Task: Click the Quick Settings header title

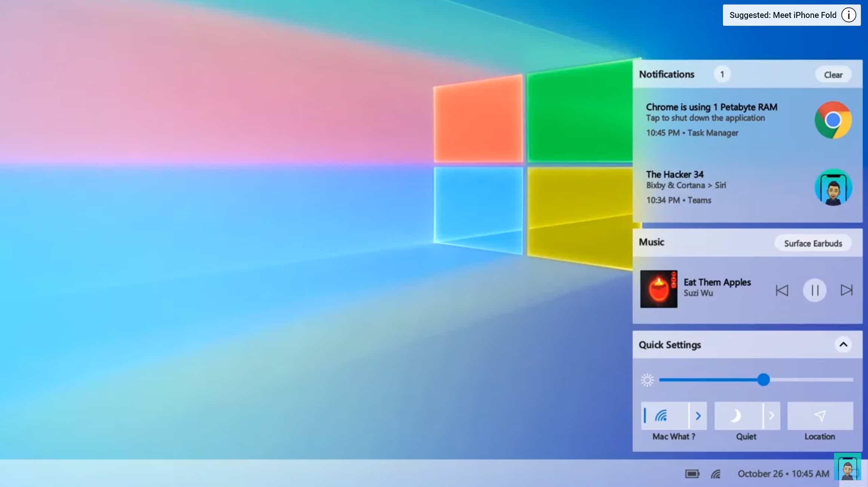Action: [670, 345]
